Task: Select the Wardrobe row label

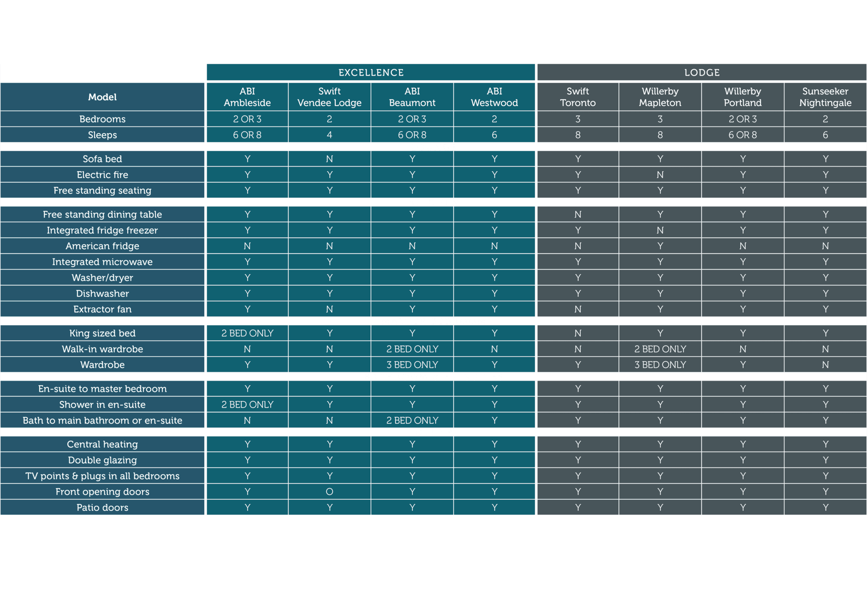Action: pos(102,365)
